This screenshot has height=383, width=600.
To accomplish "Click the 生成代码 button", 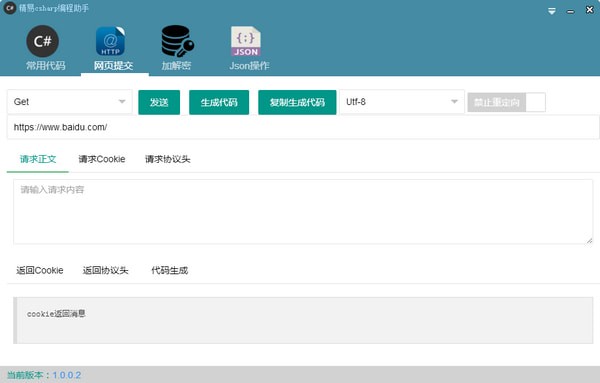I will pos(219,102).
